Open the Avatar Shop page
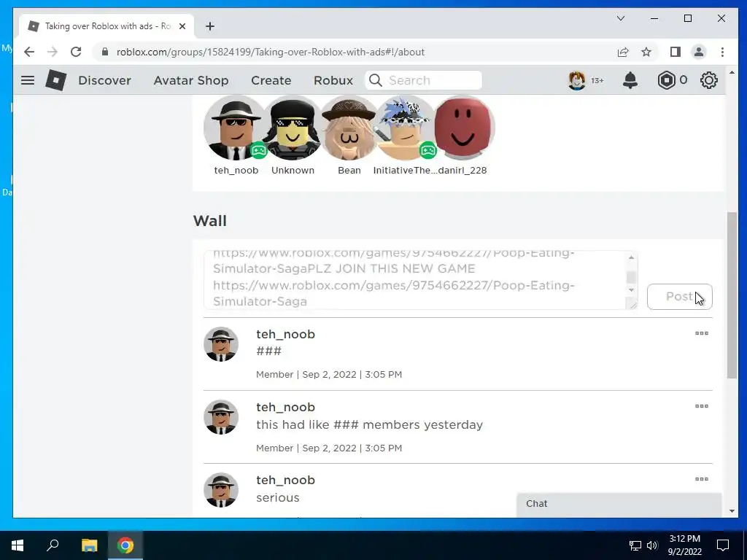Viewport: 747px width, 560px height. click(x=190, y=80)
